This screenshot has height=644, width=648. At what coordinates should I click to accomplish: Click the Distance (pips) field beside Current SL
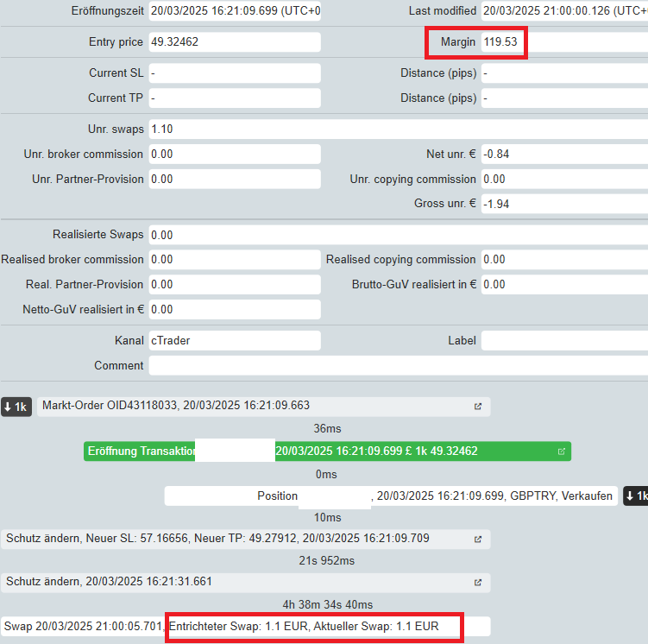(564, 73)
